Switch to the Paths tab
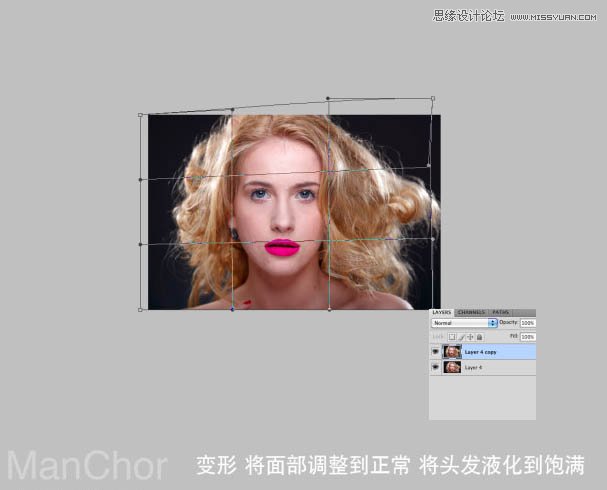Viewport: 607px width, 490px height. click(501, 312)
